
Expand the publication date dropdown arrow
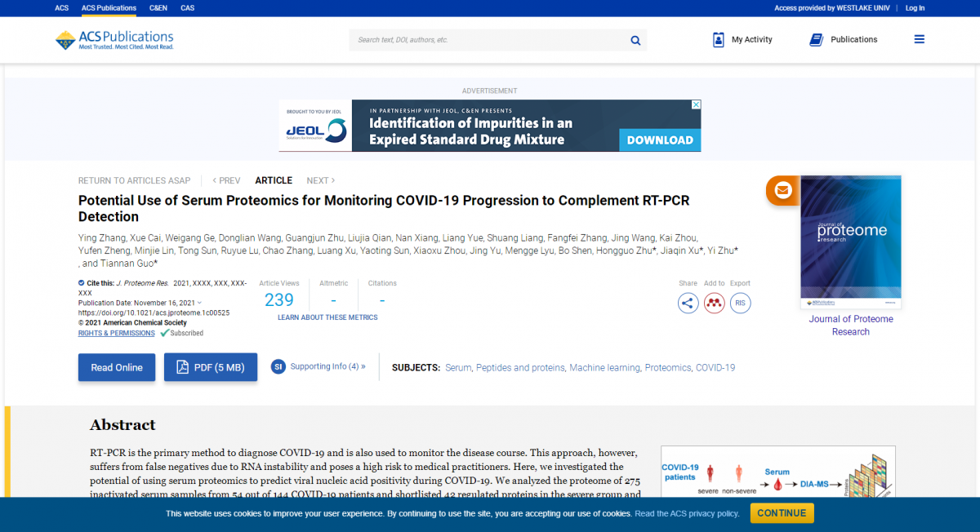coord(200,303)
